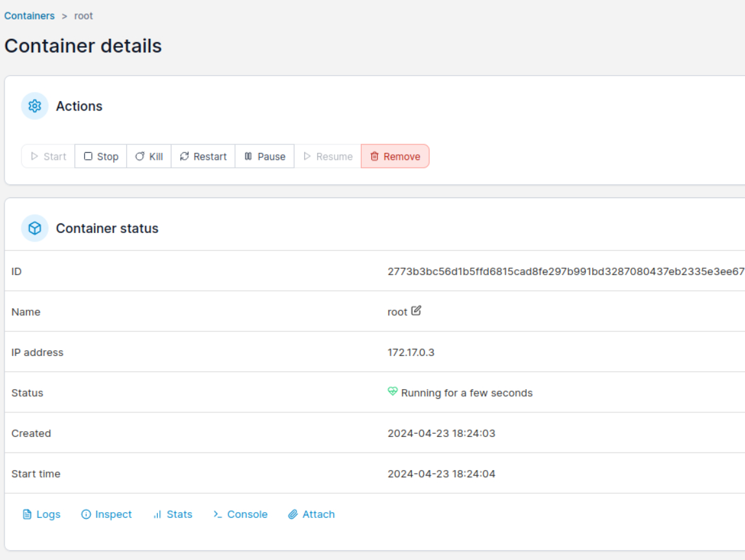Restart the root container
The width and height of the screenshot is (745, 560).
(x=203, y=157)
